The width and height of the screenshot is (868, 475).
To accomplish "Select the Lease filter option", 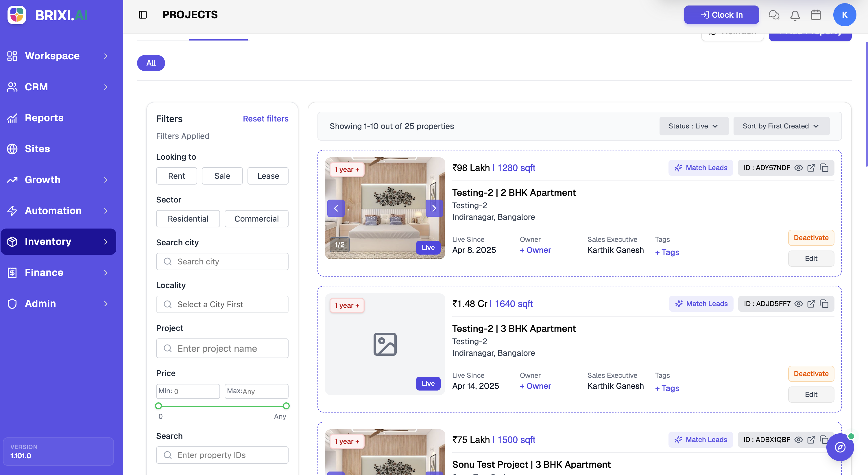I will point(268,176).
